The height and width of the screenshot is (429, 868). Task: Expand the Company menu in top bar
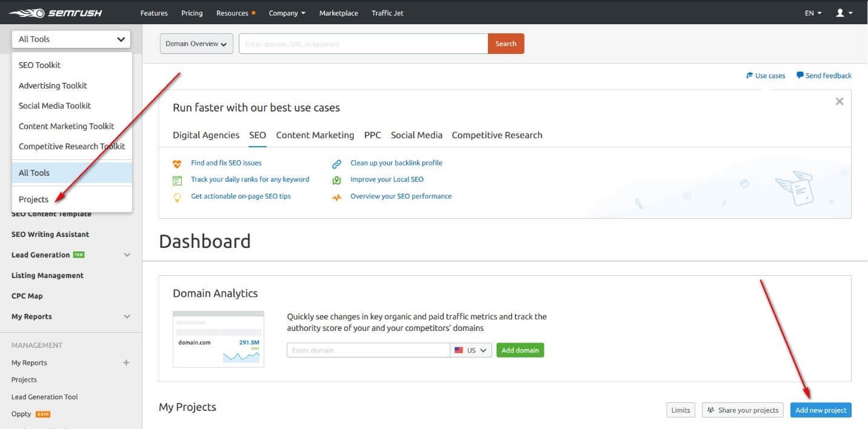(x=287, y=13)
